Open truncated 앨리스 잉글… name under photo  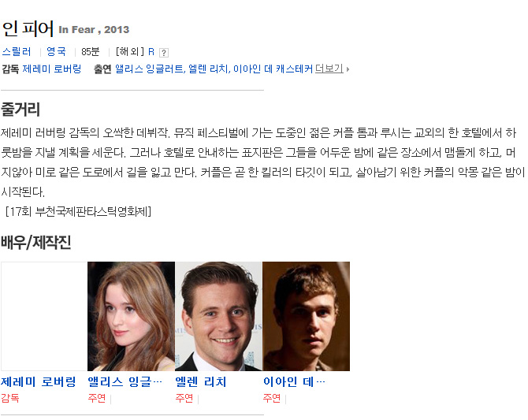point(125,382)
